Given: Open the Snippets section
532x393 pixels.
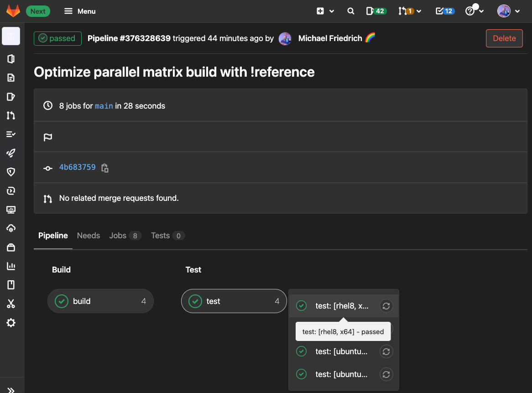Looking at the screenshot, I should 11,304.
